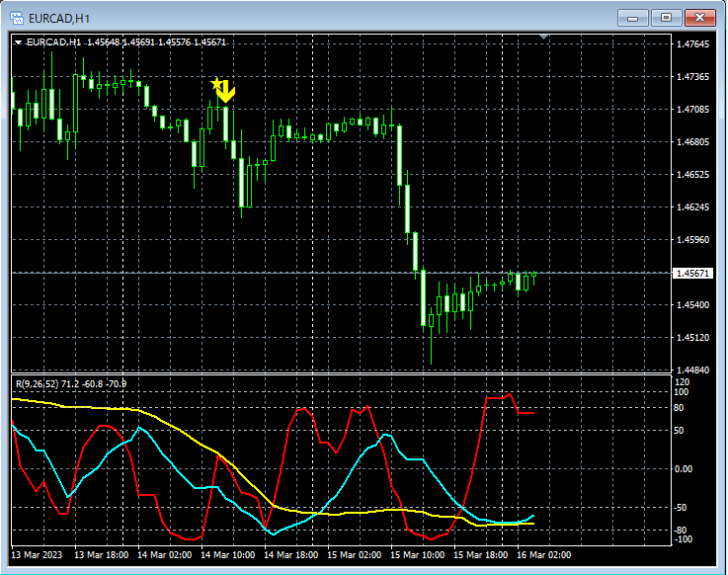
Task: Click the EURCAD,H1 title bar text
Action: click(x=60, y=17)
